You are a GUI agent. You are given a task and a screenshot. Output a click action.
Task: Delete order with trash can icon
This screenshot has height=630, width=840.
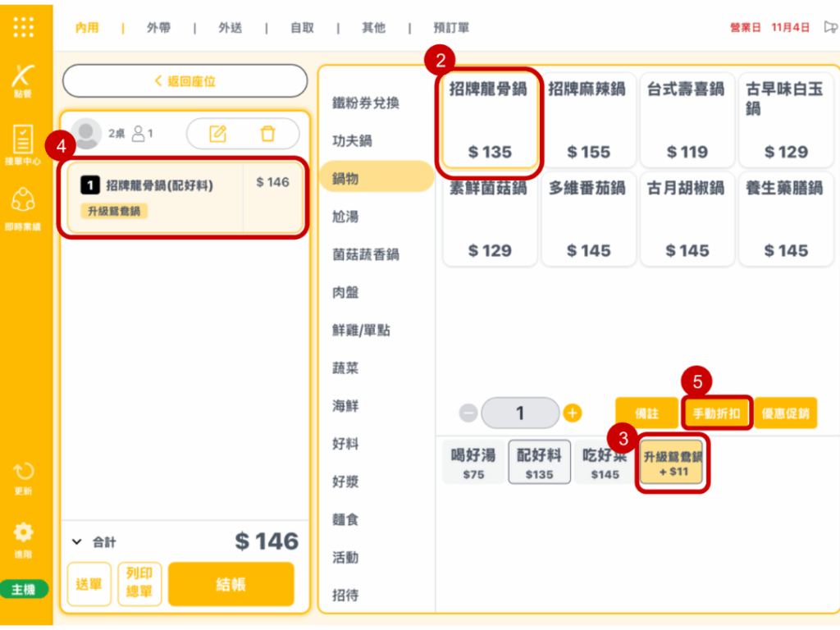267,134
